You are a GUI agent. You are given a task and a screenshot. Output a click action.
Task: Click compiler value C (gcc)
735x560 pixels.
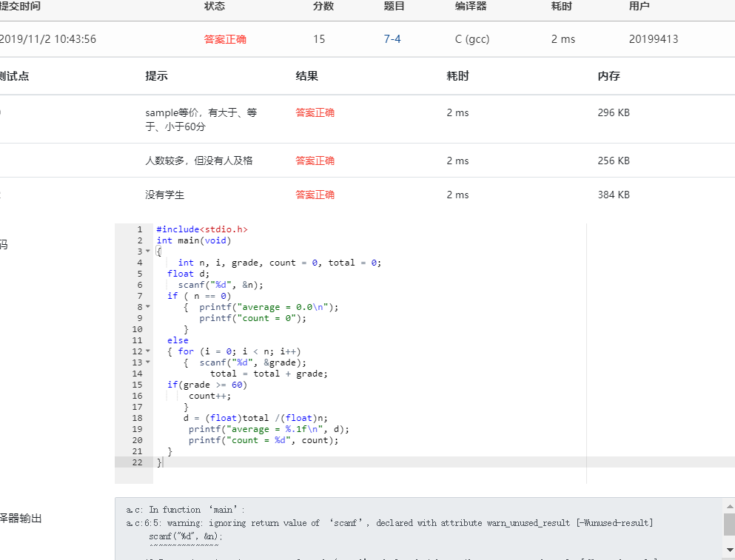point(472,39)
